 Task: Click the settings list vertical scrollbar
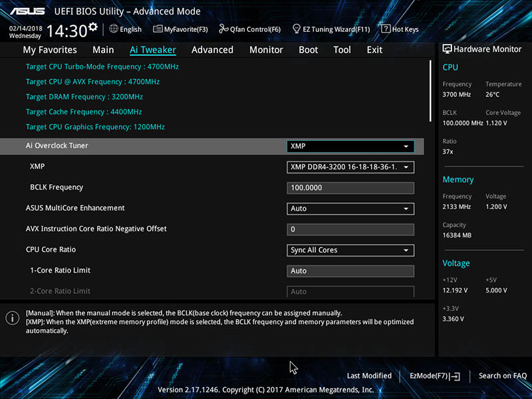click(x=431, y=90)
